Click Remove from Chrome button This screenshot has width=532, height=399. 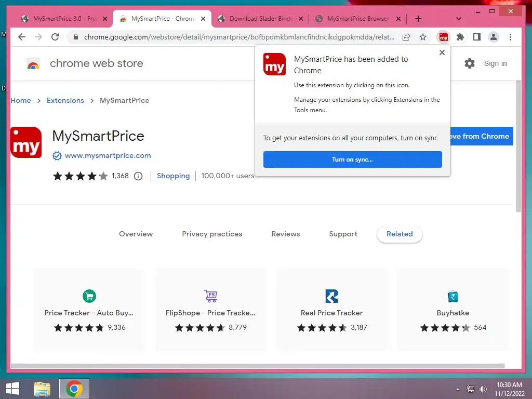[482, 136]
